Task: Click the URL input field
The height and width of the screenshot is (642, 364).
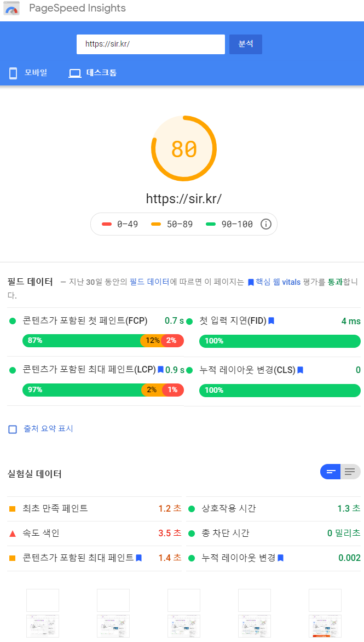Action: tap(151, 44)
